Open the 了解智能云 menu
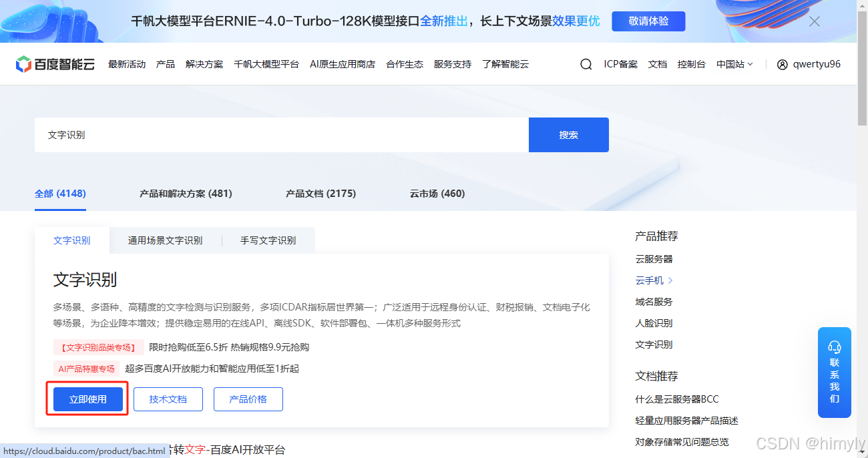The width and height of the screenshot is (868, 458). (505, 64)
